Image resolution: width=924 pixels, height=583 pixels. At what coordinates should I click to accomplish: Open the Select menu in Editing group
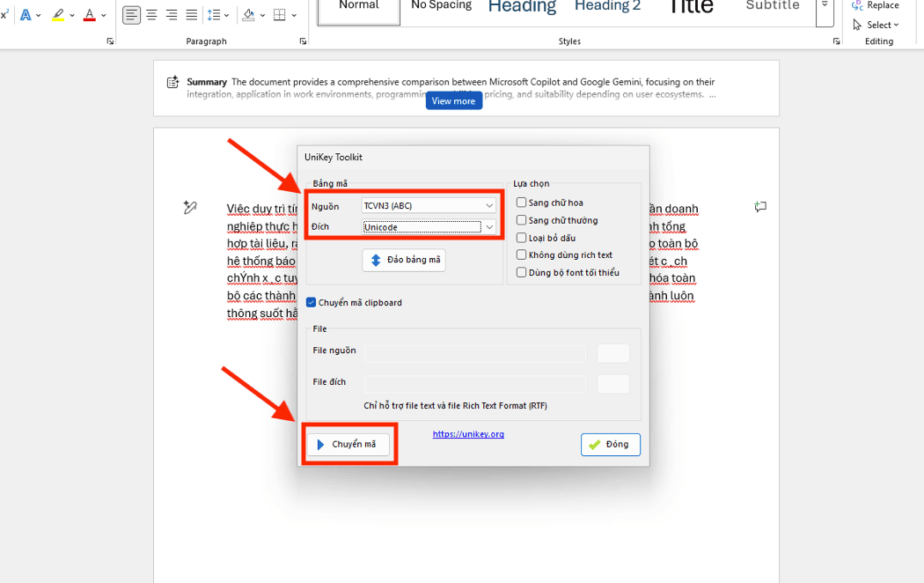click(876, 25)
